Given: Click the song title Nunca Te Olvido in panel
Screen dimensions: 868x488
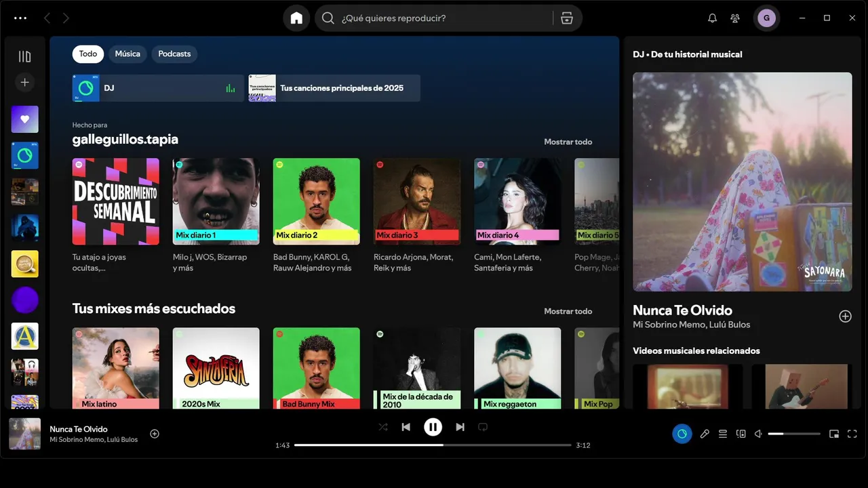Looking at the screenshot, I should click(x=682, y=310).
